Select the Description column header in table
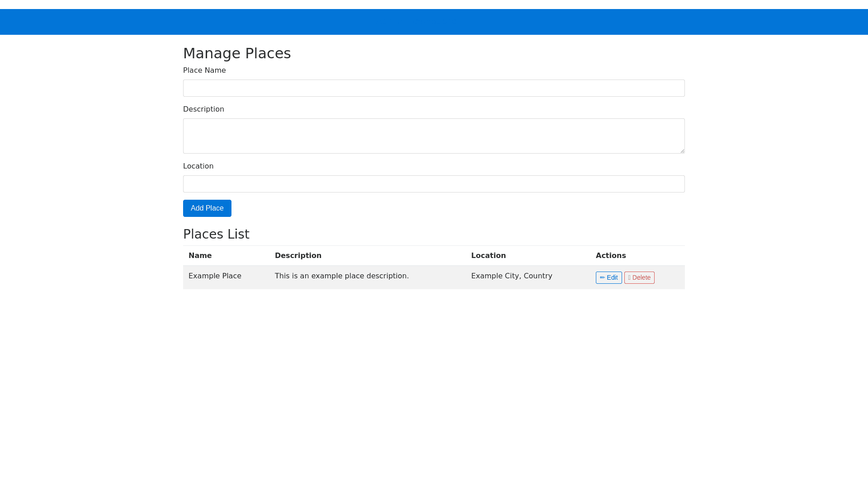The height and width of the screenshot is (488, 868). click(x=298, y=256)
